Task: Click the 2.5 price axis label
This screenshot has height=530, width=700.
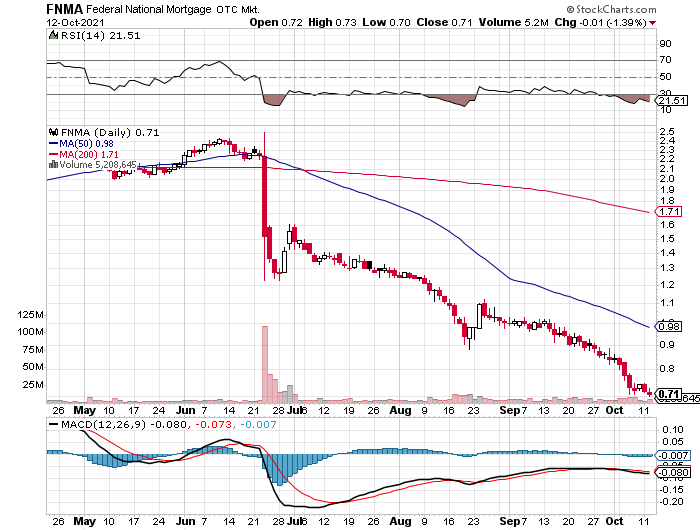Action: [x=667, y=132]
